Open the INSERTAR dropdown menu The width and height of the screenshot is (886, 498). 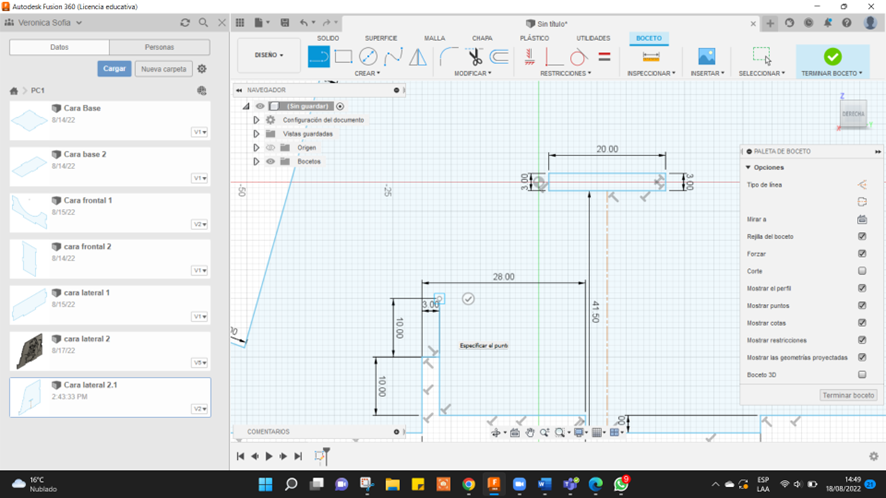coord(707,73)
